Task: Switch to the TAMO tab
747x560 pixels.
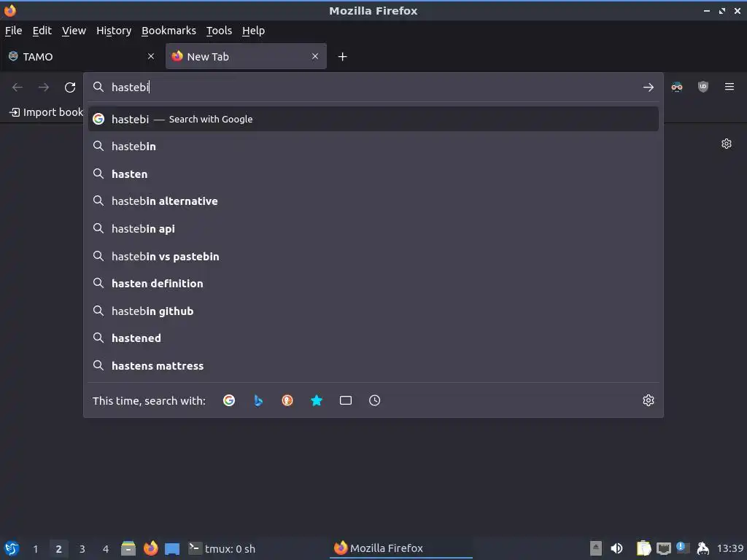Action: pyautogui.click(x=81, y=56)
